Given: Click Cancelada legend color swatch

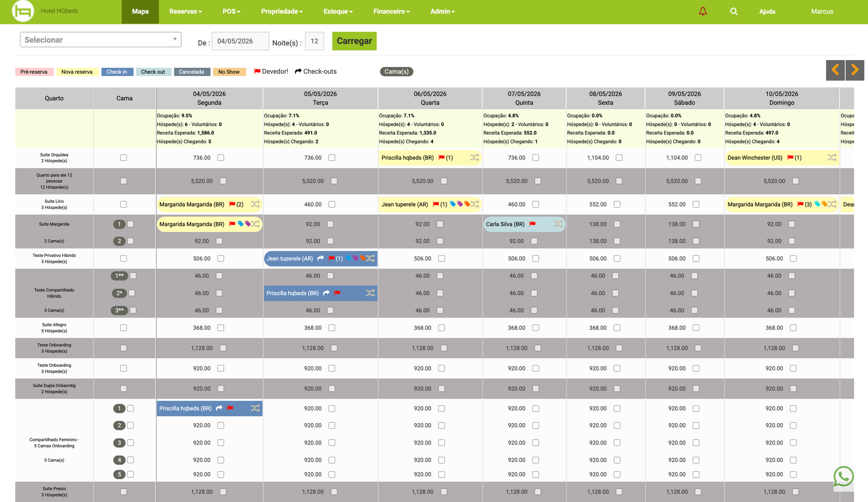Looking at the screenshot, I should pos(192,71).
